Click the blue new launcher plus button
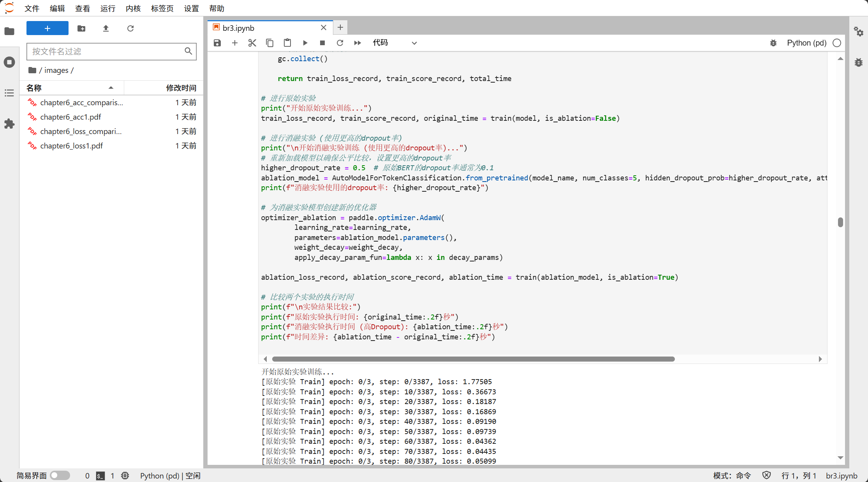Screen dimensions: 868x482 pos(48,28)
